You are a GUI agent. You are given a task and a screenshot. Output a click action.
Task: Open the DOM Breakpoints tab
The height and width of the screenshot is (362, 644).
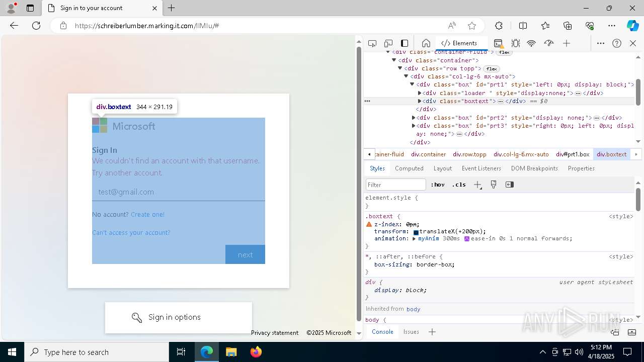coord(534,168)
